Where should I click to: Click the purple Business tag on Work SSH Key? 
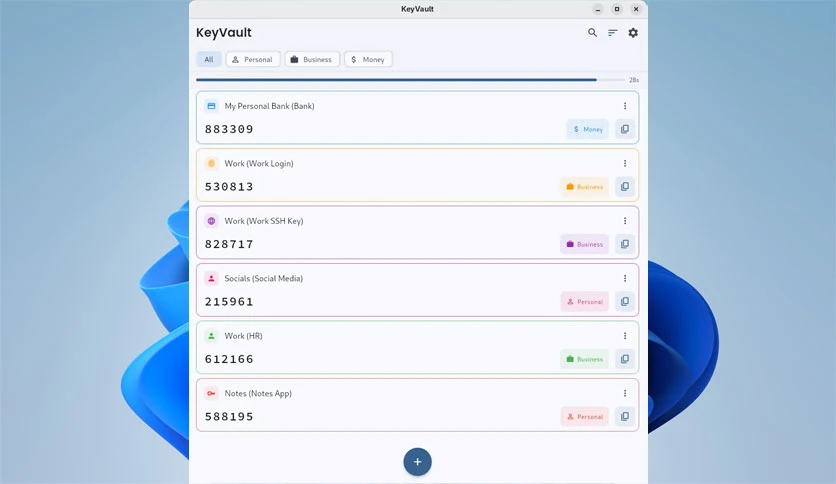584,244
